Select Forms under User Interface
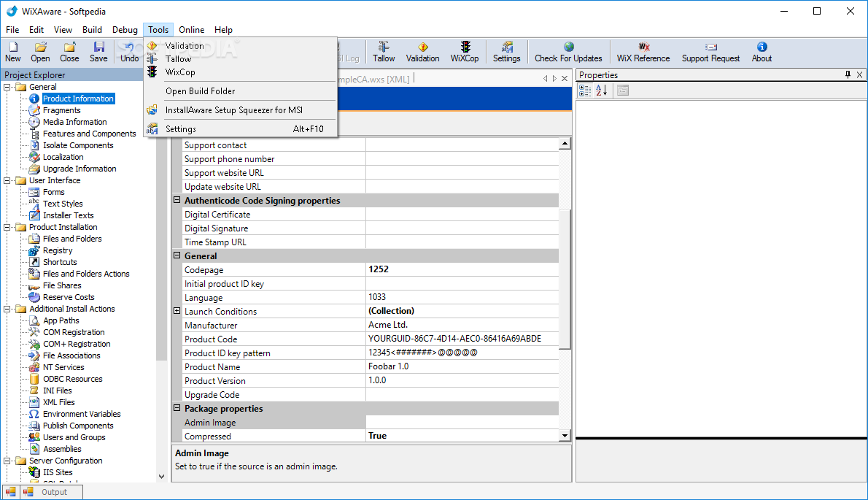Image resolution: width=868 pixels, height=500 pixels. point(54,192)
